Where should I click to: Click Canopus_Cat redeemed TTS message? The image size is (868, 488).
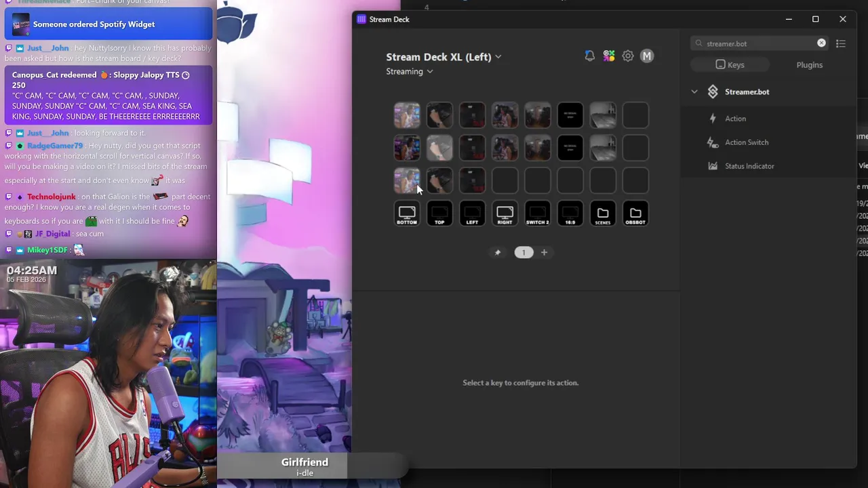108,96
